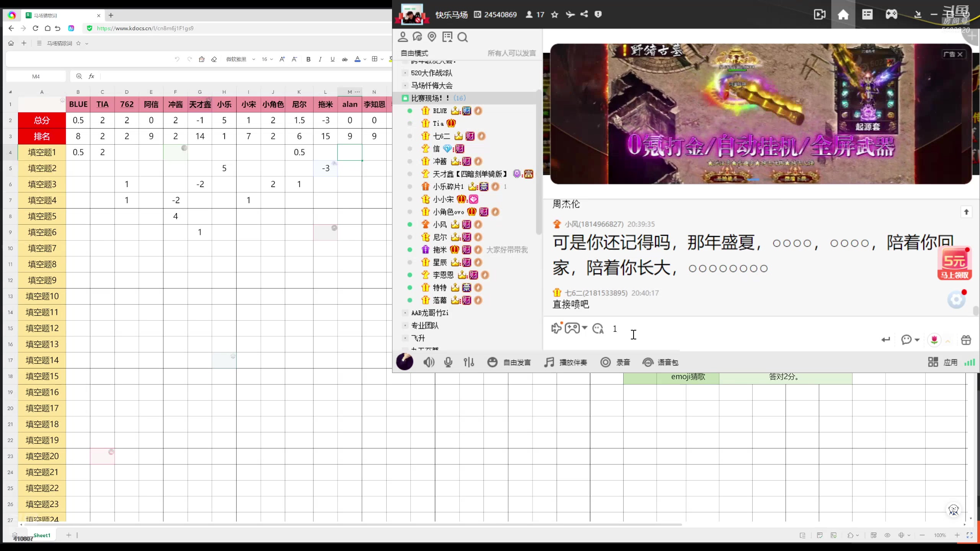Image resolution: width=980 pixels, height=551 pixels.
Task: Toggle the eye reading mode icon
Action: click(887, 535)
